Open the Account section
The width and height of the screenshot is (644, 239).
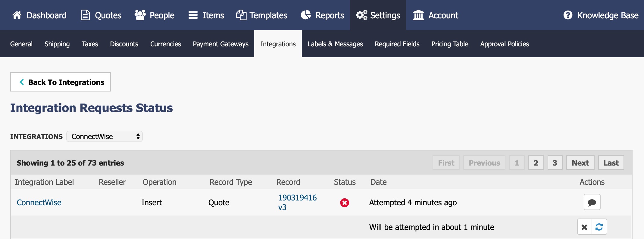(x=435, y=15)
